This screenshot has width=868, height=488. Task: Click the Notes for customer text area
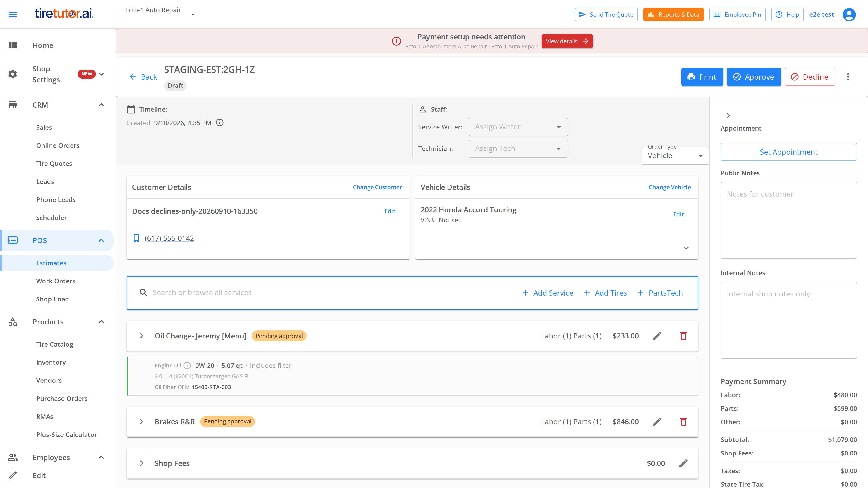(x=788, y=220)
